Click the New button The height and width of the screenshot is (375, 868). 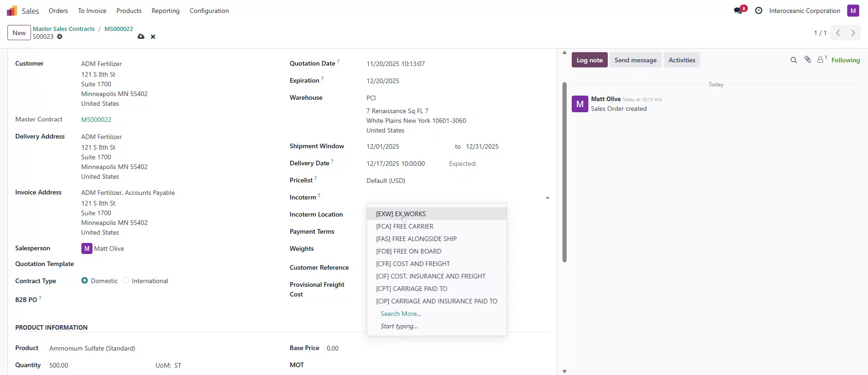[19, 33]
